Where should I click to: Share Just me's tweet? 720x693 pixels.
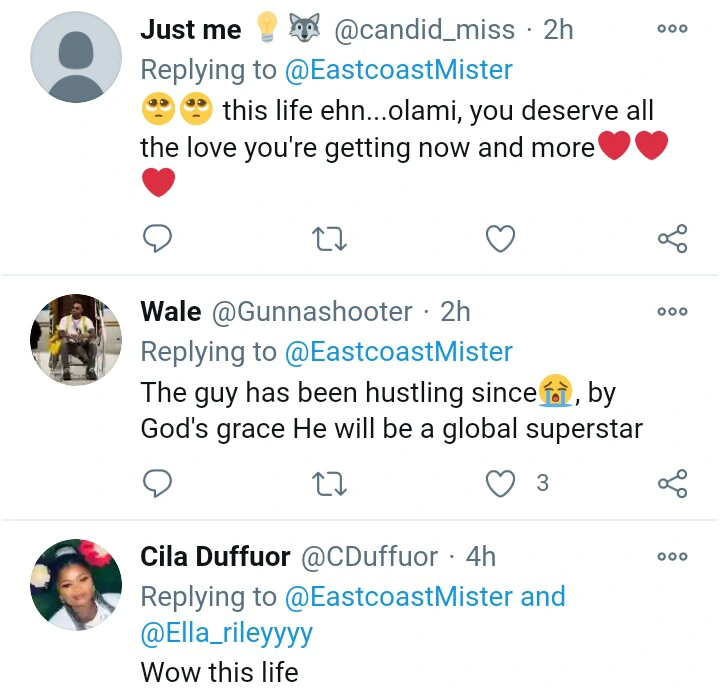click(672, 238)
